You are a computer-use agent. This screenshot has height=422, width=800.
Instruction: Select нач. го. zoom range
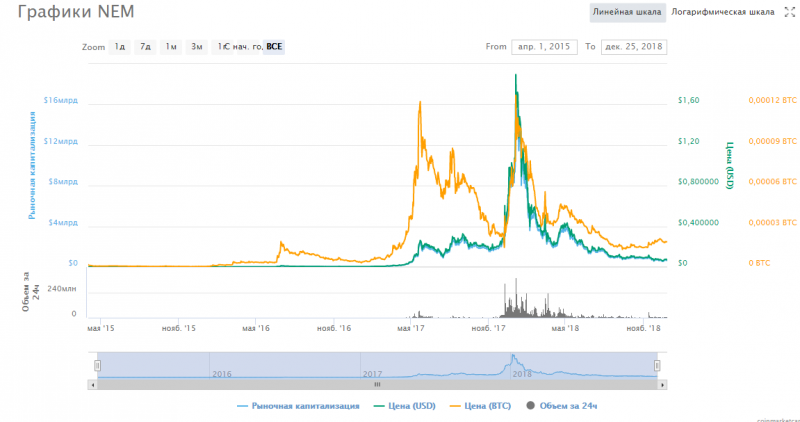[x=248, y=47]
